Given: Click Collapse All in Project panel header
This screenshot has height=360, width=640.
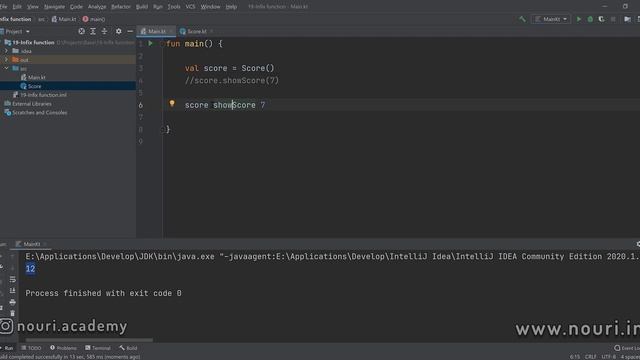Looking at the screenshot, I should [104, 31].
